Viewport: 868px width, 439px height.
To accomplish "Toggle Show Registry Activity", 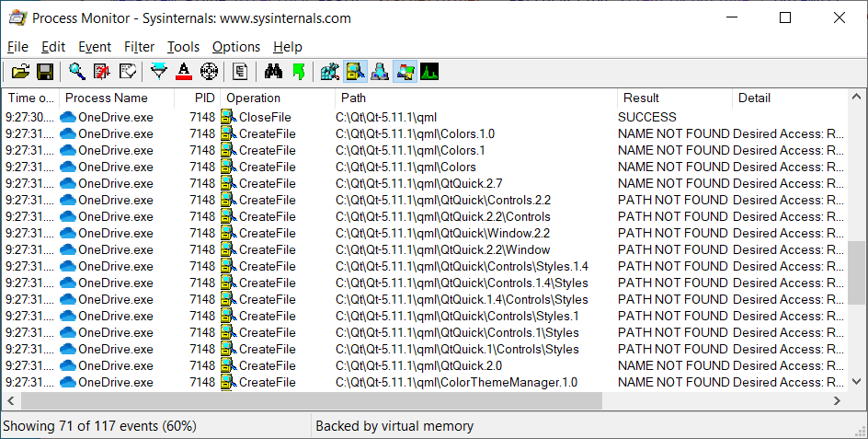I will (x=330, y=72).
